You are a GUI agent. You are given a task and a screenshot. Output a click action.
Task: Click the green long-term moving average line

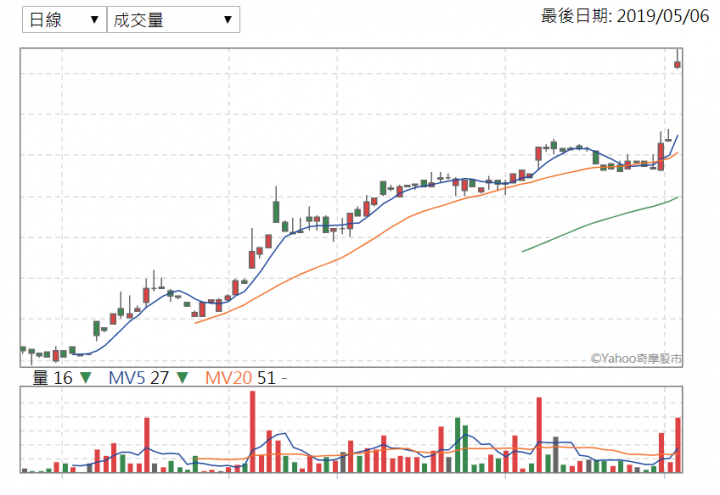600,224
